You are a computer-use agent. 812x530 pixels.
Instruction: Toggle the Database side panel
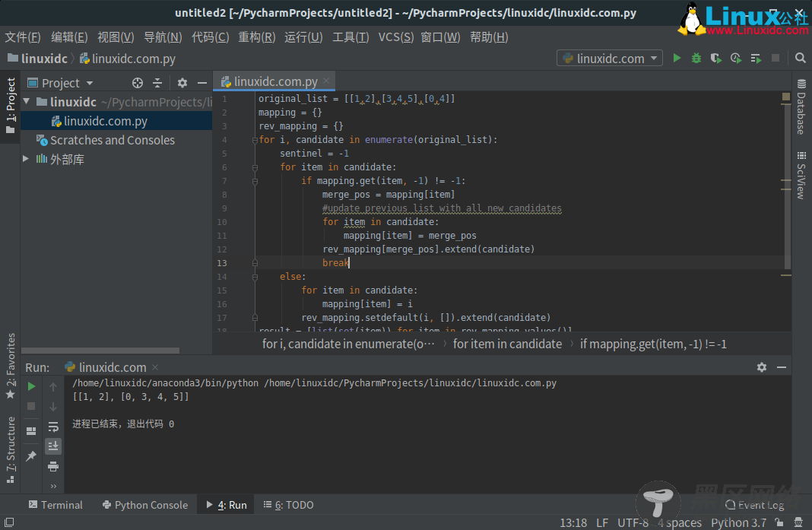(801, 106)
